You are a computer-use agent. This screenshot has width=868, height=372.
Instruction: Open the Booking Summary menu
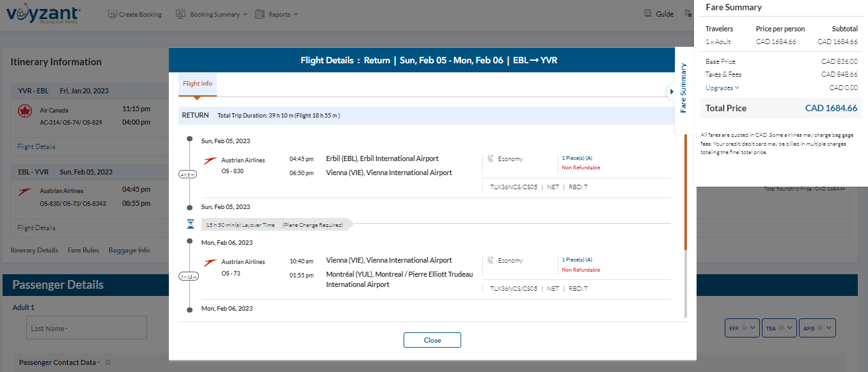[x=211, y=14]
